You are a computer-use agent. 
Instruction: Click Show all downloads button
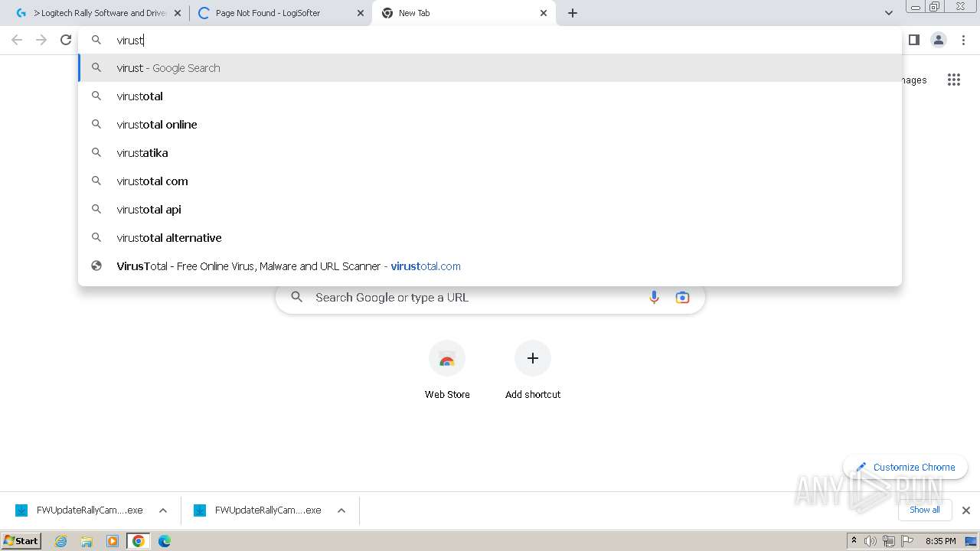tap(925, 510)
